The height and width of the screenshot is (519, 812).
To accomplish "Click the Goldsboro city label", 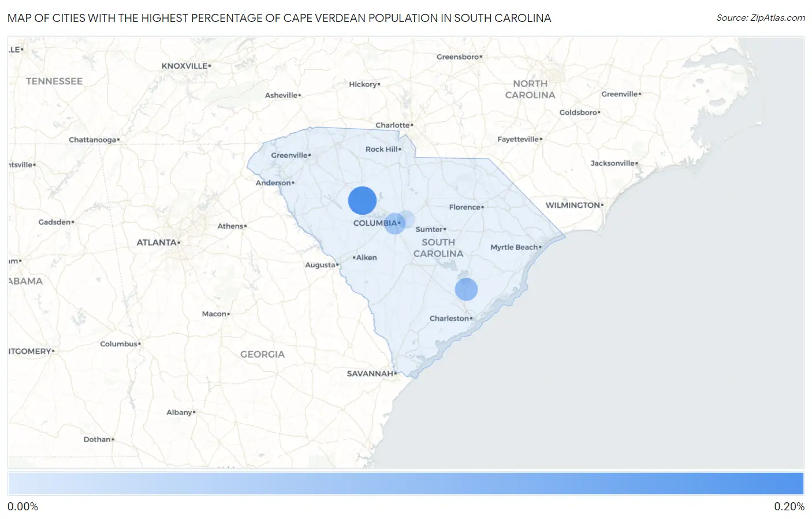I will point(578,113).
